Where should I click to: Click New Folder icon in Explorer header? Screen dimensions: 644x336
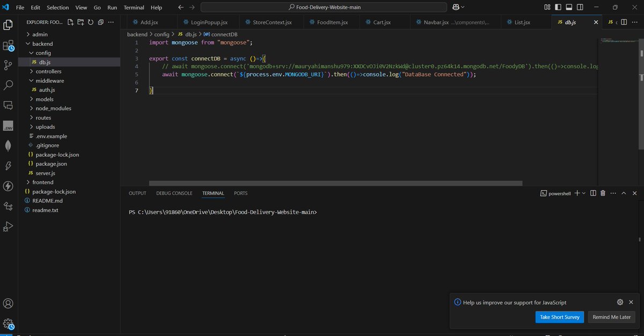(80, 23)
